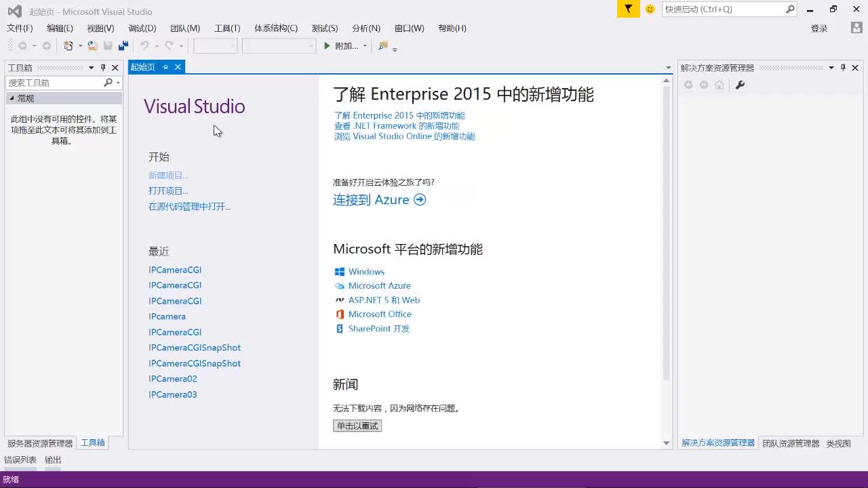The width and height of the screenshot is (868, 488).
Task: Click Solution Explorer forward arrow icon
Action: click(704, 85)
